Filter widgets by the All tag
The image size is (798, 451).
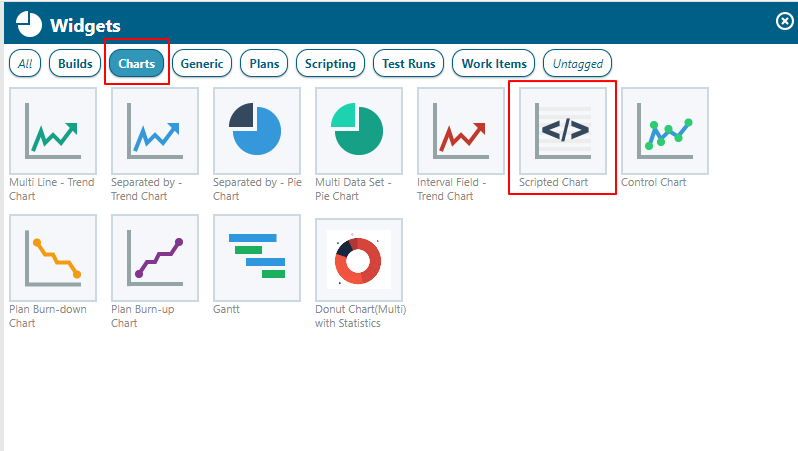[25, 64]
